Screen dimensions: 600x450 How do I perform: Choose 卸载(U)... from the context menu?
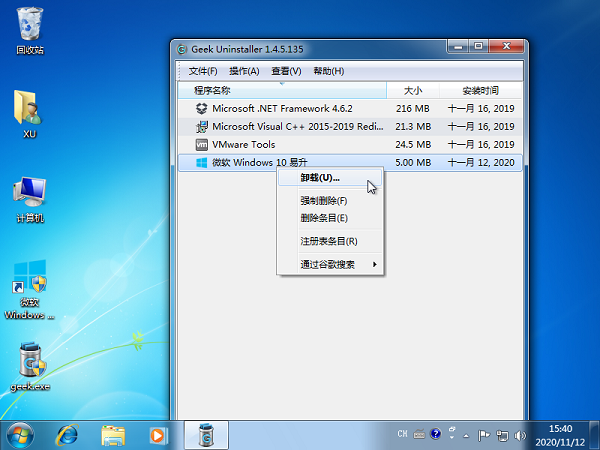(320, 177)
